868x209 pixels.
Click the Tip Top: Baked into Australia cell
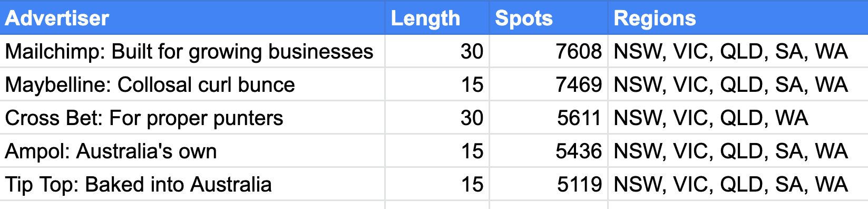192,184
